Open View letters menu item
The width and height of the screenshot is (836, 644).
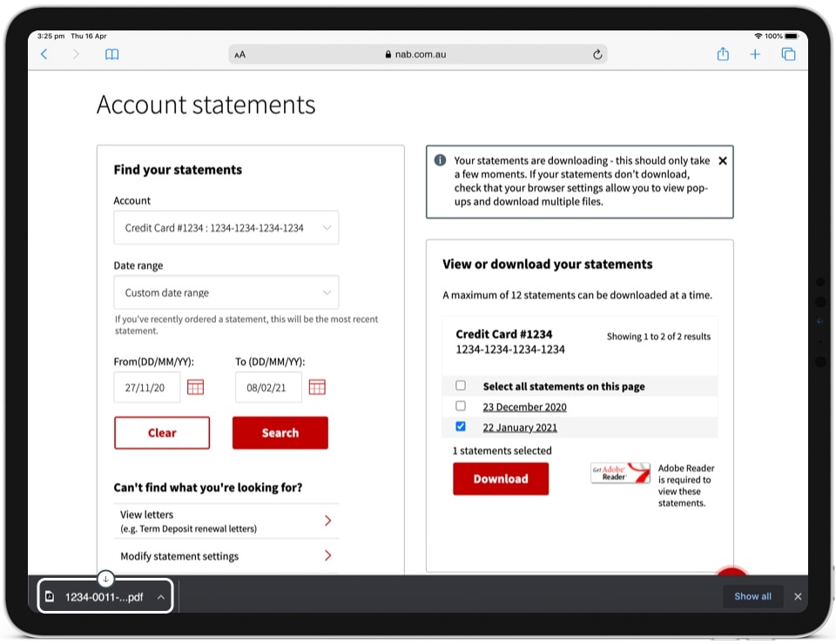(226, 520)
